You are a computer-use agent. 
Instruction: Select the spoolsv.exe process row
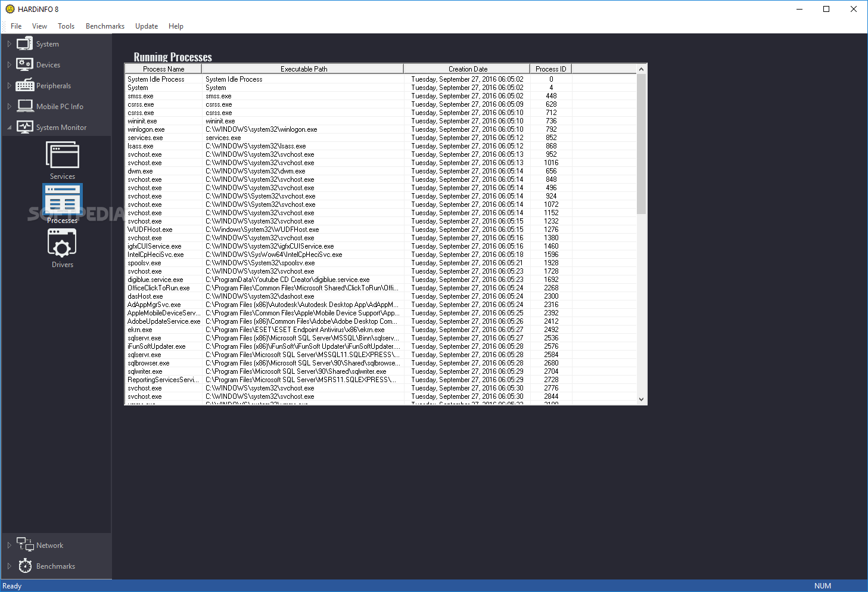click(380, 263)
